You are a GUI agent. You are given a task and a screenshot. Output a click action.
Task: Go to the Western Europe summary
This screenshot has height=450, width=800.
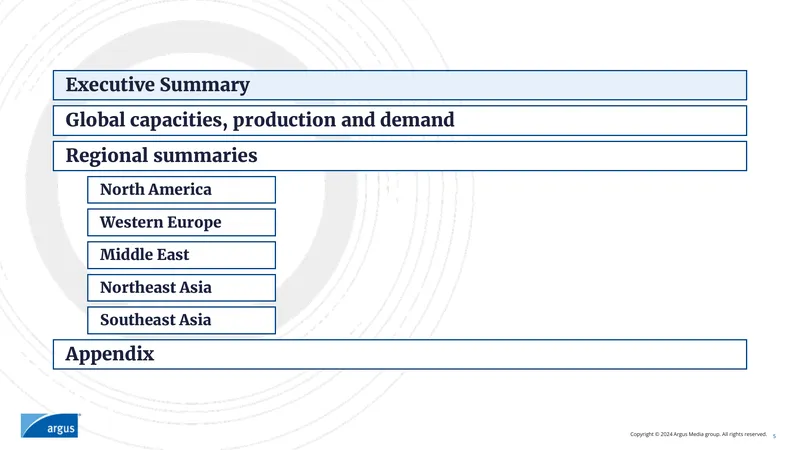click(181, 222)
